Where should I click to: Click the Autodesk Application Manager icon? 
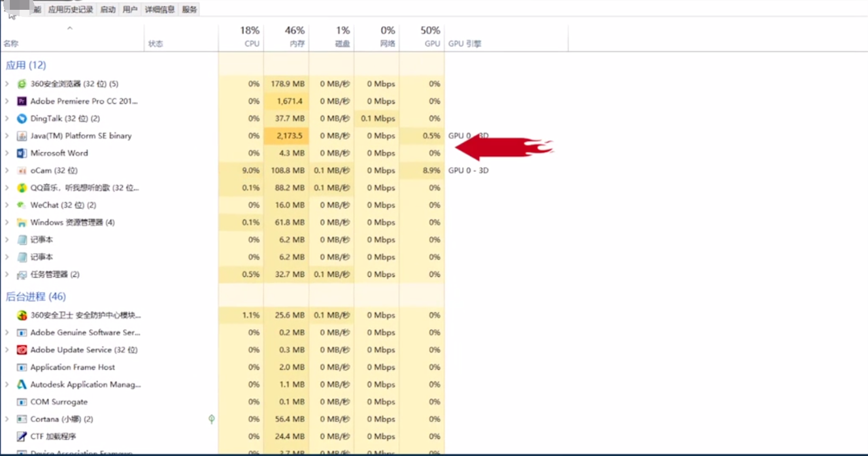tap(22, 384)
